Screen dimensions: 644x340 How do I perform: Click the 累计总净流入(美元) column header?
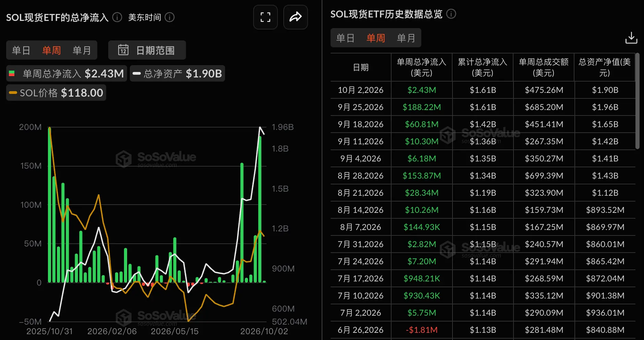pos(483,67)
